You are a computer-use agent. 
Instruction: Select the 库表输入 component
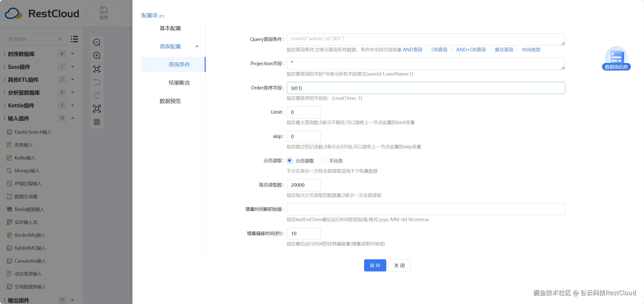pyautogui.click(x=20, y=145)
